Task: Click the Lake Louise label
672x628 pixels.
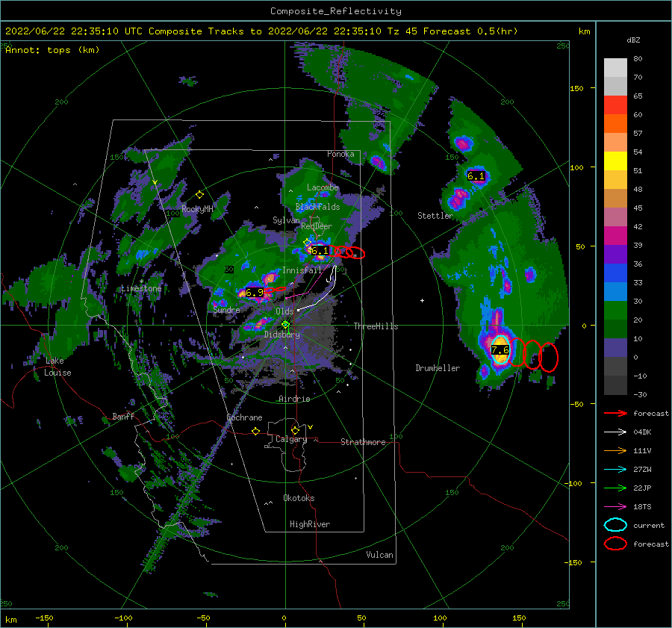Action: (57, 367)
